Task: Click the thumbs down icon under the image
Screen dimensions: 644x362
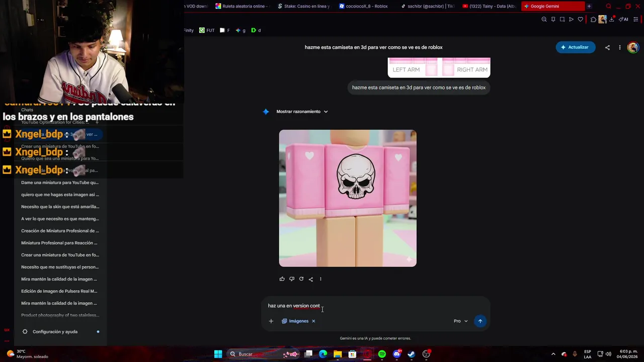Action: tap(291, 279)
